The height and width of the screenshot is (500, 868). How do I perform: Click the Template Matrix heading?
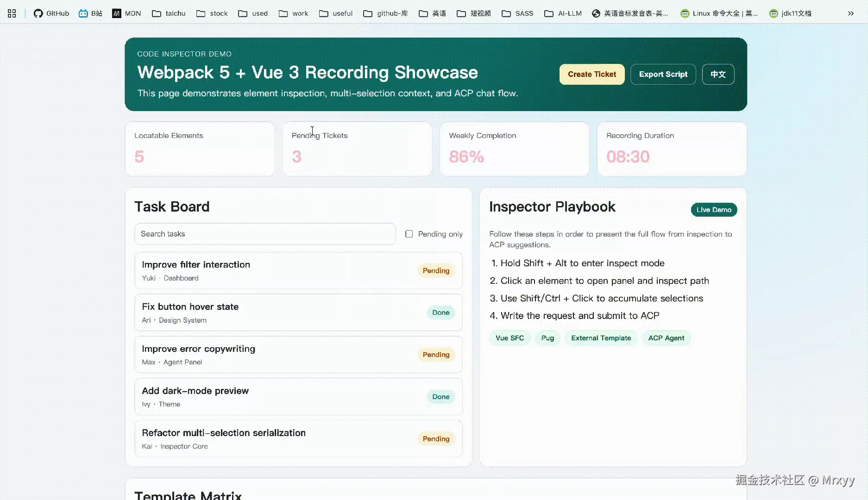click(x=188, y=495)
